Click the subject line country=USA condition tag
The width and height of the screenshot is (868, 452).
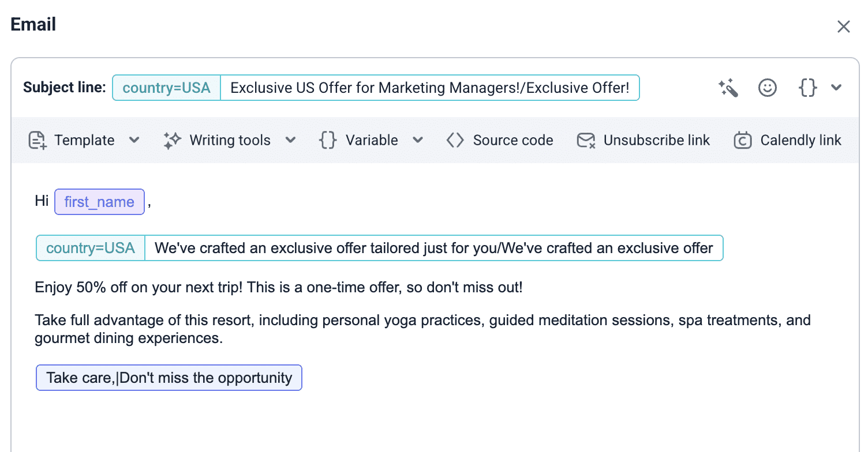166,88
